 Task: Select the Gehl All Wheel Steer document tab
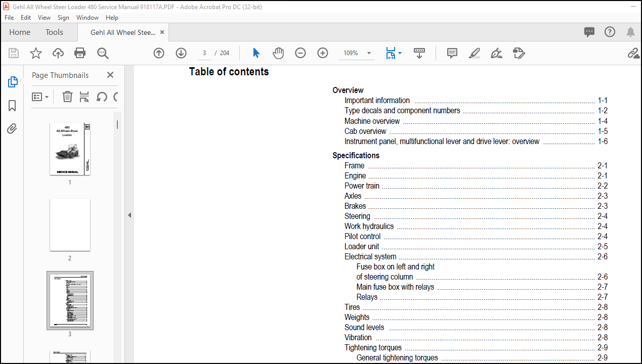(123, 32)
